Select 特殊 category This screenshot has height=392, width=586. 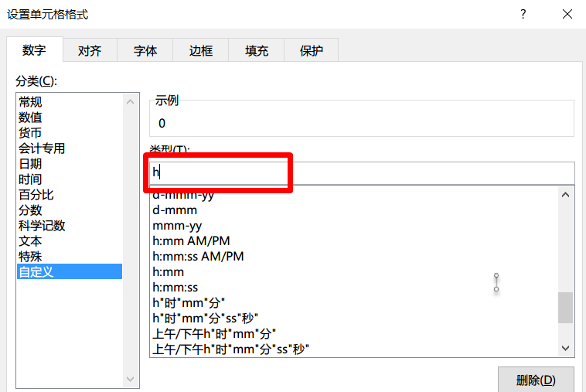[70, 257]
